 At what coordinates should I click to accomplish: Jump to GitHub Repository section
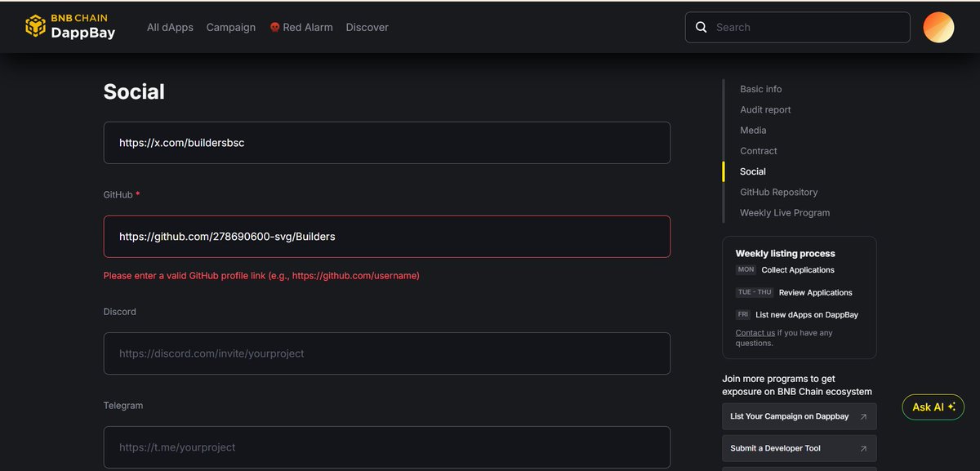click(x=778, y=192)
